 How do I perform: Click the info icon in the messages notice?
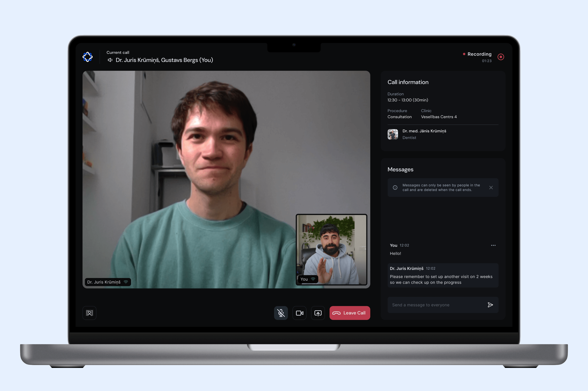pyautogui.click(x=395, y=187)
